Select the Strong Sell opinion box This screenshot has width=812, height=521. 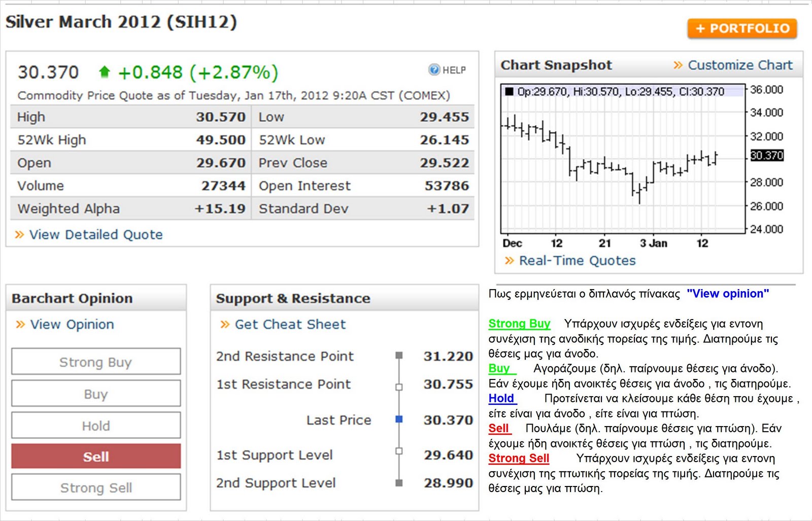click(x=96, y=487)
